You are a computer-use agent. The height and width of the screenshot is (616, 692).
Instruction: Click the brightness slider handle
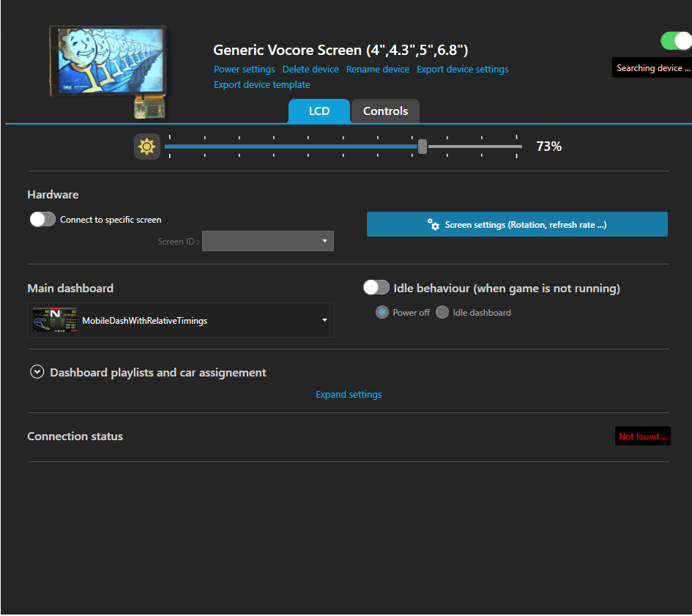(423, 146)
